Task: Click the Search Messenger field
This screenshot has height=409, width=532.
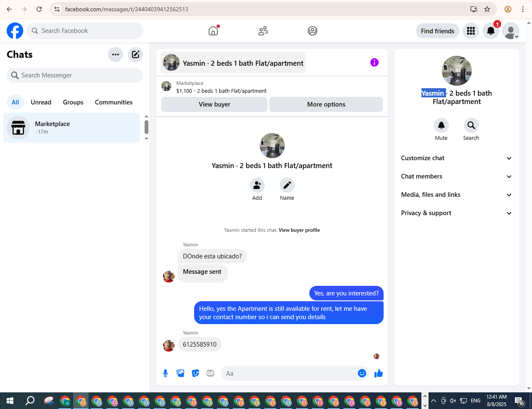Action: [x=75, y=75]
